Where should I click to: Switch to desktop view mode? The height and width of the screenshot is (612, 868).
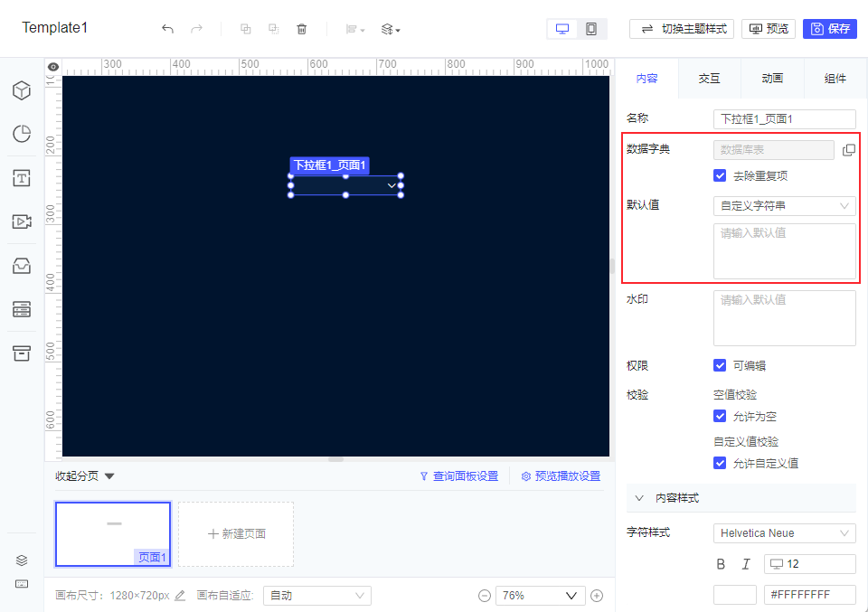tap(561, 29)
